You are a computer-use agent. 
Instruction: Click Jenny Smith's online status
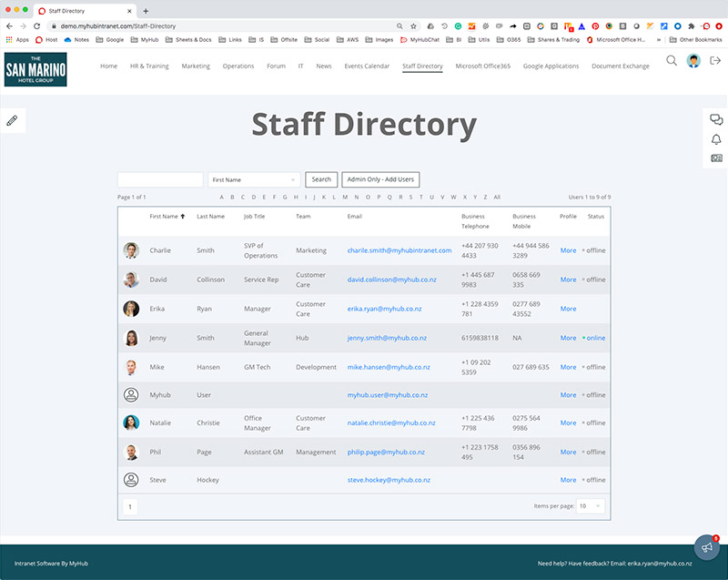click(594, 338)
